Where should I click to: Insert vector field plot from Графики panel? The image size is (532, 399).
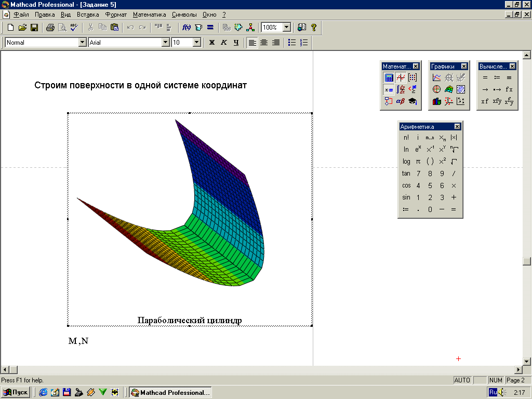461,101
